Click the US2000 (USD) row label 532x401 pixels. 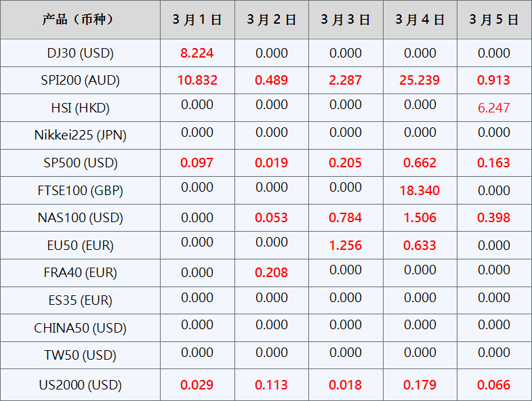coord(80,385)
